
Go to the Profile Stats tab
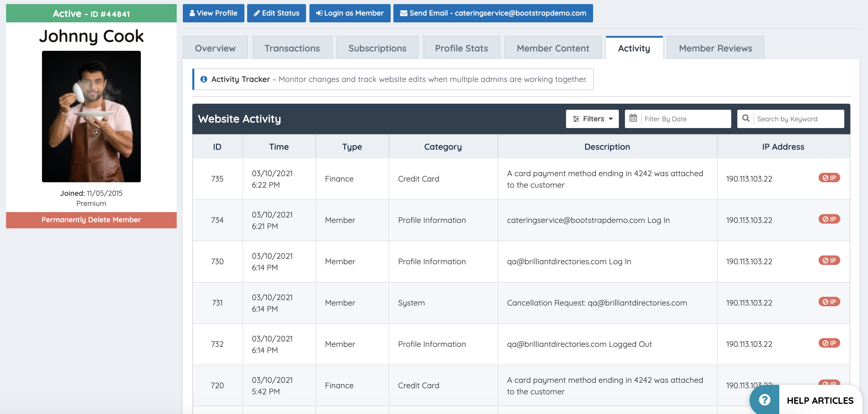(x=461, y=48)
